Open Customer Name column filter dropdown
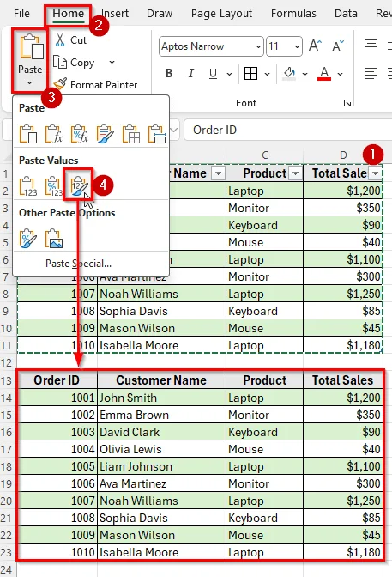Screen dimensions: 392x577 coord(218,173)
